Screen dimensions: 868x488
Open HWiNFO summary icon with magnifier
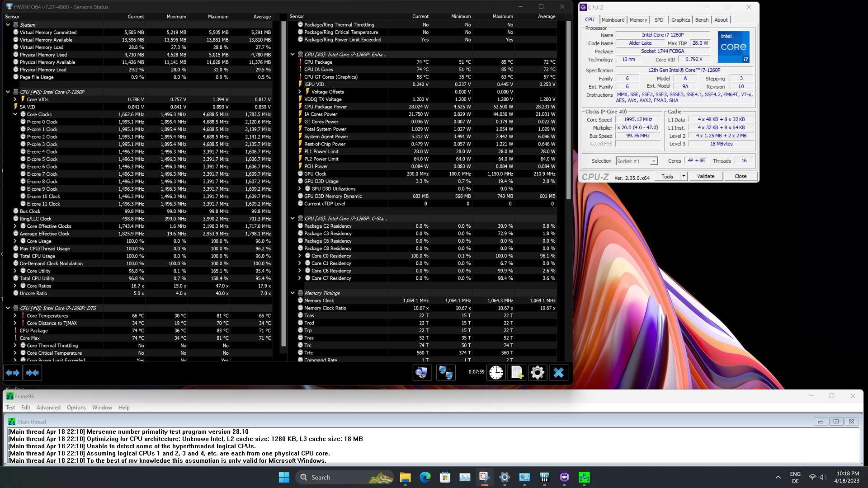click(x=421, y=372)
